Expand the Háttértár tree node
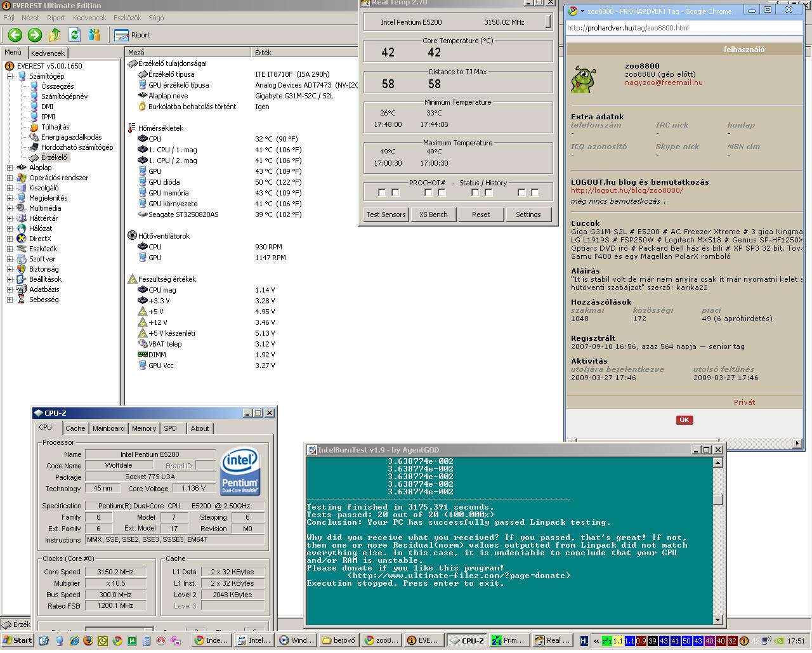Viewport: 812px width, 653px height. tap(10, 218)
